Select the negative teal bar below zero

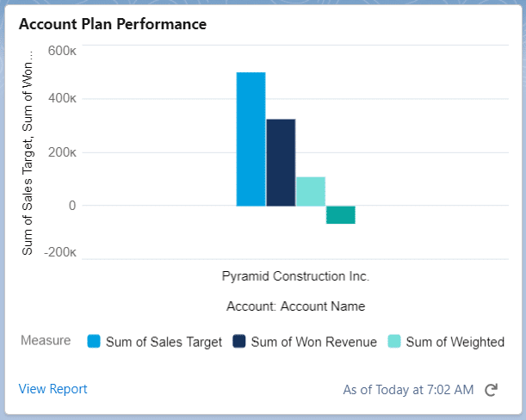point(341,215)
